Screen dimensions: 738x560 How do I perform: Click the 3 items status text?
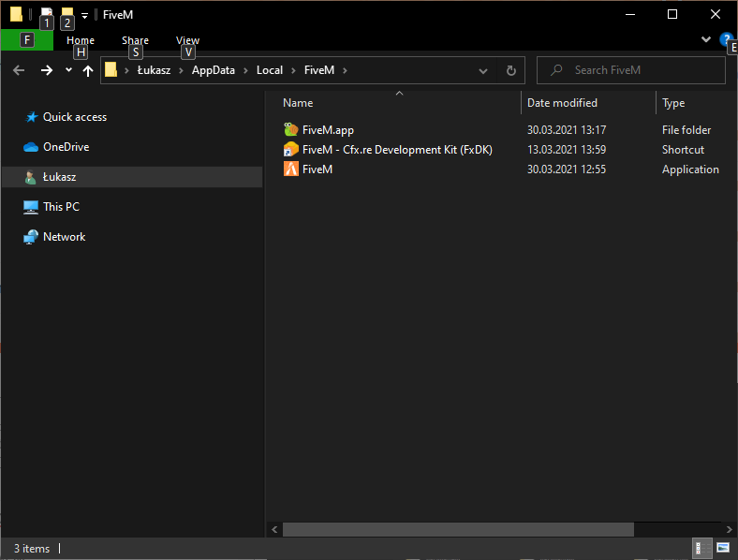32,549
